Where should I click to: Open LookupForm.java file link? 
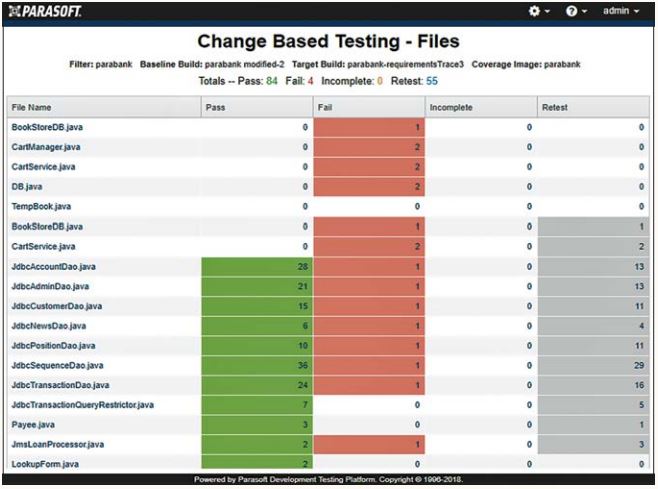pos(45,464)
